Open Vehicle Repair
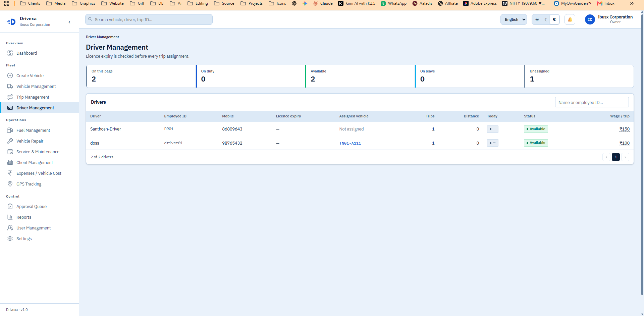The image size is (644, 316). [x=39, y=141]
